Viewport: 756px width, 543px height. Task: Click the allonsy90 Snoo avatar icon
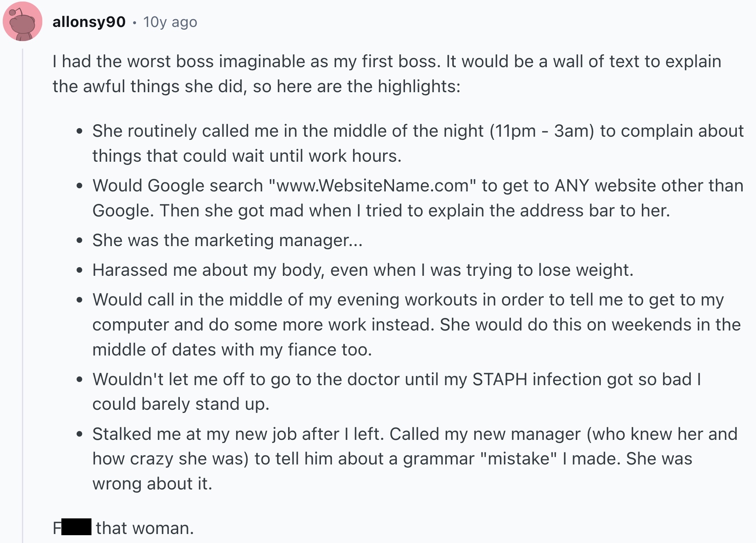tap(23, 21)
